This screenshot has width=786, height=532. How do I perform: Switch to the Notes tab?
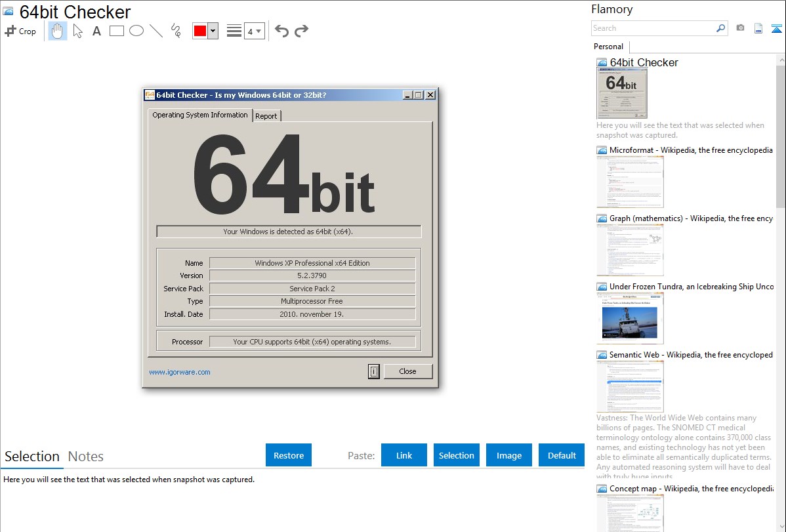86,457
